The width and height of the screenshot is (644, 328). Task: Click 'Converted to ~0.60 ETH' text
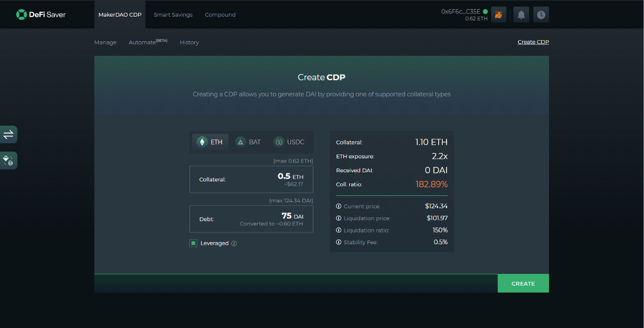[x=272, y=224]
